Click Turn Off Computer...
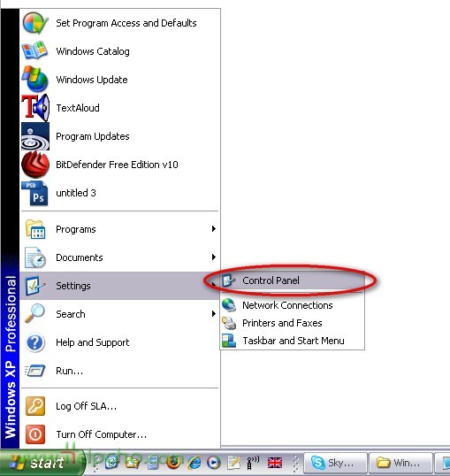 (120, 434)
